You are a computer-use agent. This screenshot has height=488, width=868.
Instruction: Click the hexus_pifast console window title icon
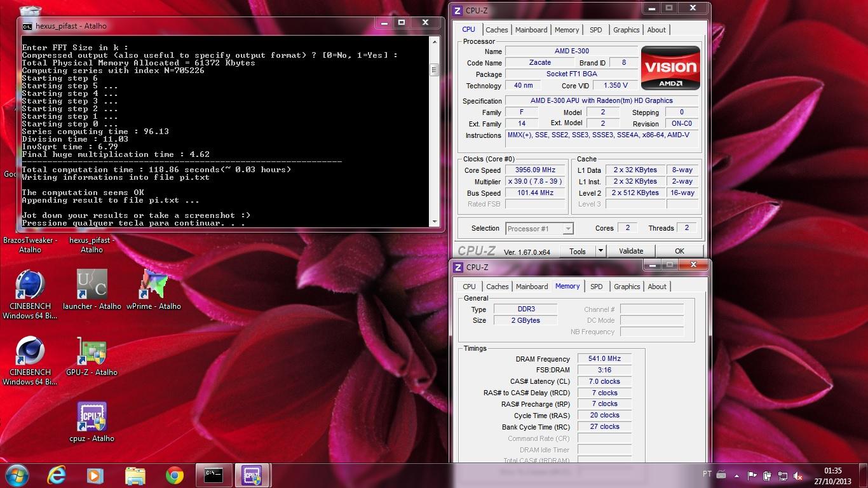27,26
